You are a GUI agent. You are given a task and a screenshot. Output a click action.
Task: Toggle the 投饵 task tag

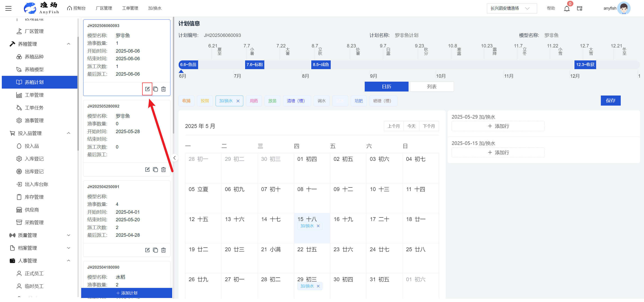[x=205, y=101]
